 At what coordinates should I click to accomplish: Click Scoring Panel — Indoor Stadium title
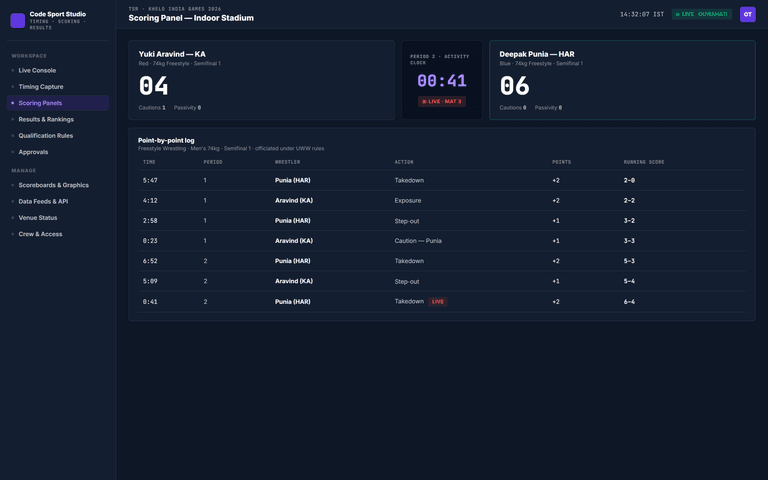pos(191,18)
